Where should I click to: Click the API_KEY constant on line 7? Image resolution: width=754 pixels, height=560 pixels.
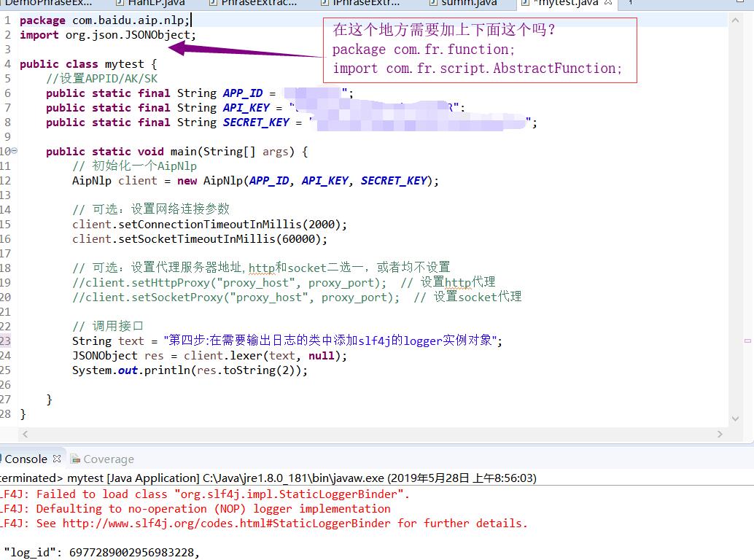[x=246, y=108]
